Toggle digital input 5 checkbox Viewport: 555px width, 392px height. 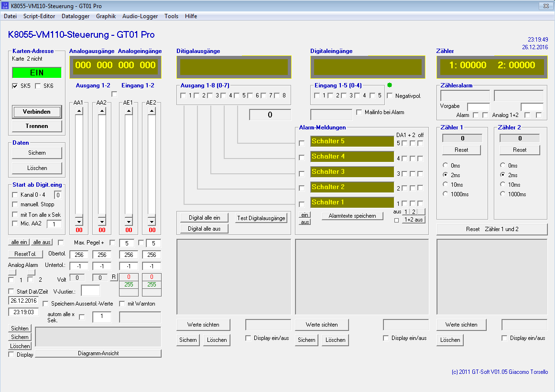pyautogui.click(x=372, y=95)
